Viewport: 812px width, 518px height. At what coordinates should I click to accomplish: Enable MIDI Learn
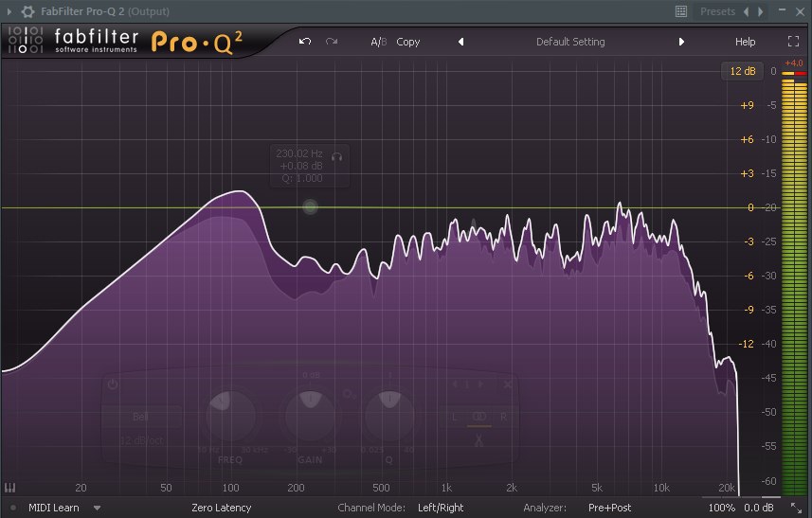click(x=54, y=509)
